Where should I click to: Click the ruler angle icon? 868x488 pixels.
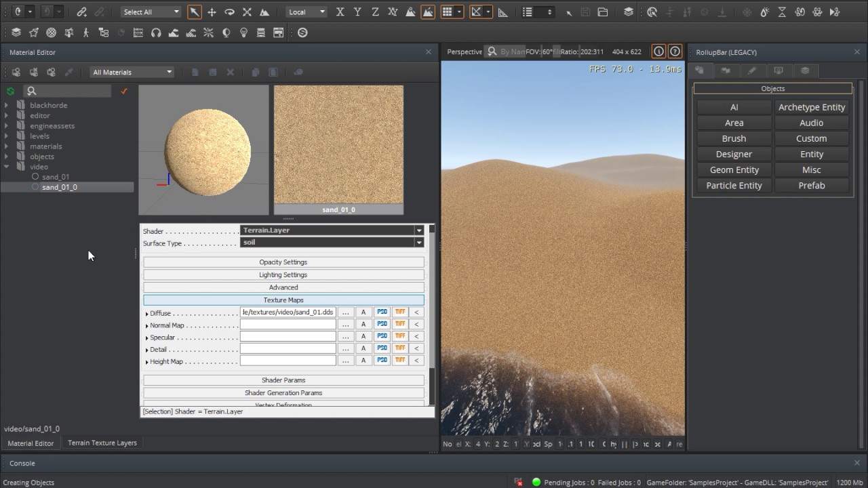pos(503,12)
